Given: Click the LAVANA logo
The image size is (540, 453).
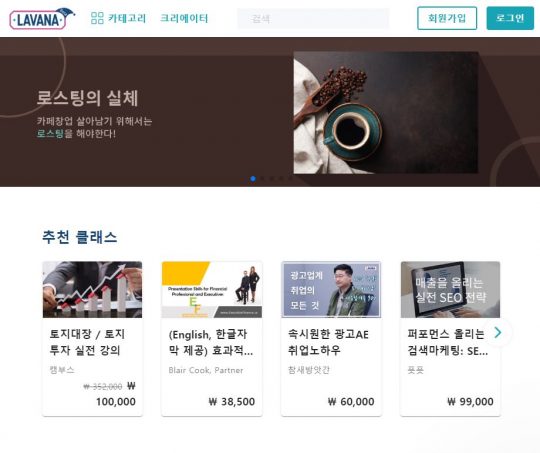Looking at the screenshot, I should click(42, 19).
